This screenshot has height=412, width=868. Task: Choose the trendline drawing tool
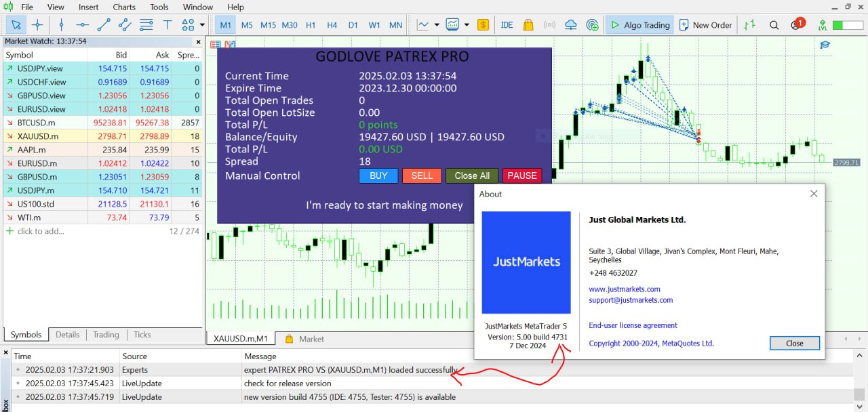(104, 25)
